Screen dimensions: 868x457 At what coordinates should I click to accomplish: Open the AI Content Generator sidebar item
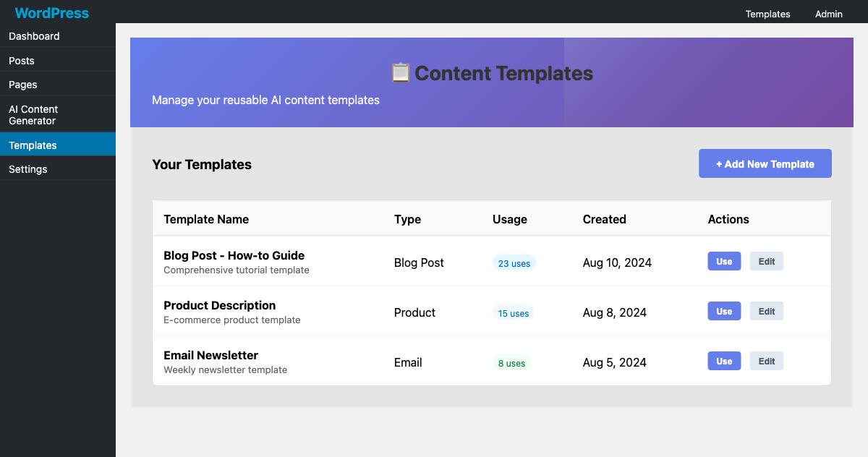click(33, 114)
